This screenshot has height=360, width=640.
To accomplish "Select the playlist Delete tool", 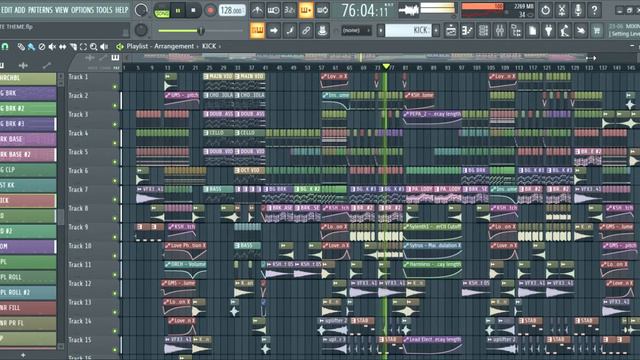I will point(42,47).
